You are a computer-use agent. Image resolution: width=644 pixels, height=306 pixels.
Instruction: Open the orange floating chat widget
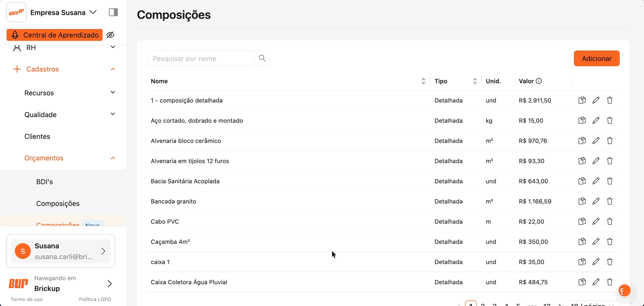tap(624, 291)
